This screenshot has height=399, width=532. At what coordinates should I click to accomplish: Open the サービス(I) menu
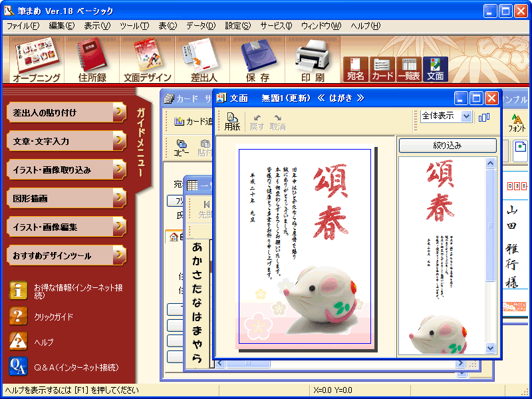[276, 26]
